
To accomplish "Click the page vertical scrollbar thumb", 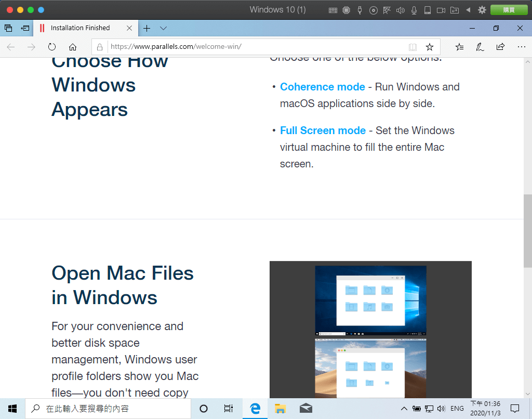I will [528, 231].
